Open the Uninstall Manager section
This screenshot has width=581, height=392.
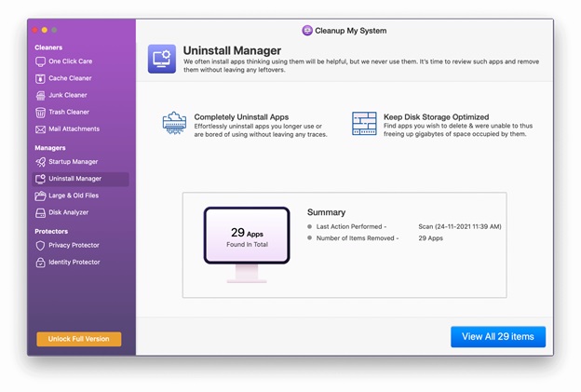pos(74,179)
